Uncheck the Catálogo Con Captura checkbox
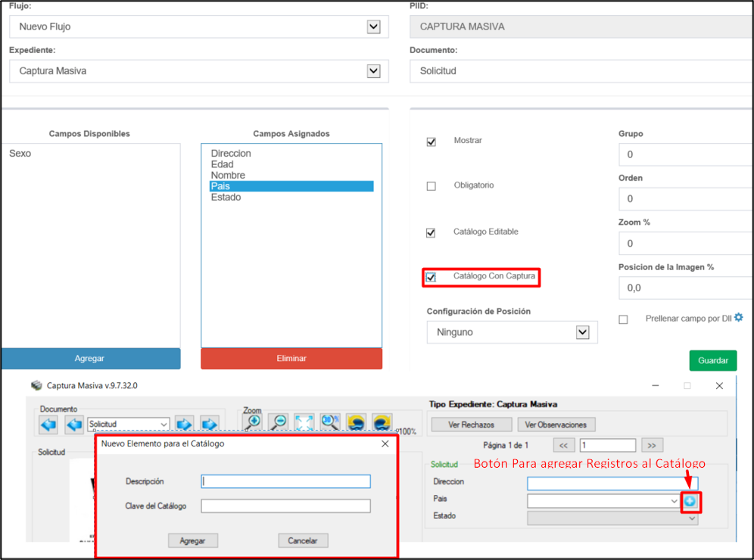Viewport: 754px width, 560px height. click(x=431, y=278)
